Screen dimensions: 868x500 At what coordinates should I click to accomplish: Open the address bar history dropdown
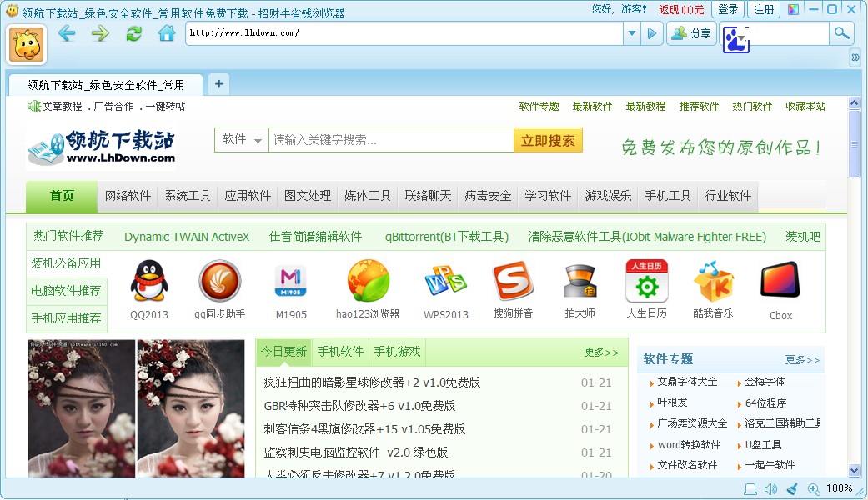point(632,33)
